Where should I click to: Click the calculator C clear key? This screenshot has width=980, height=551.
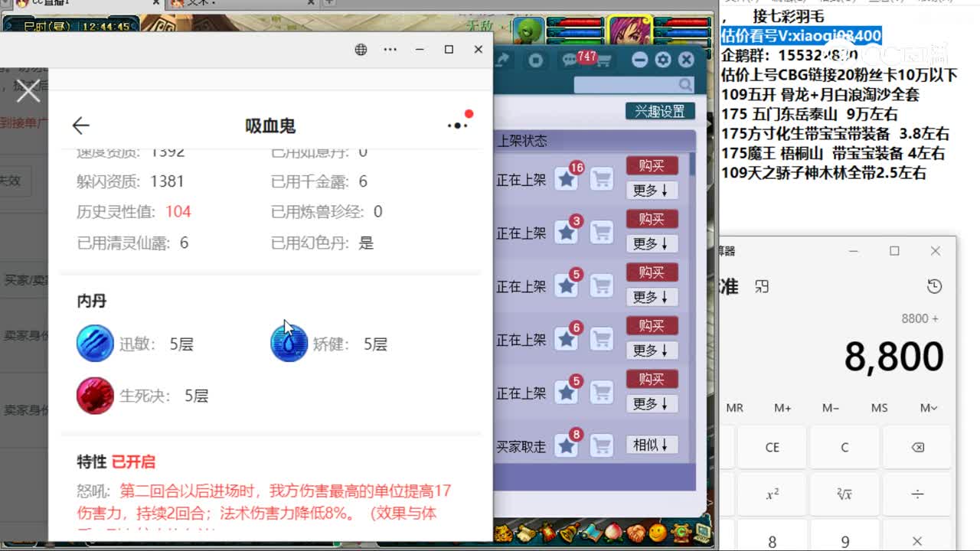point(844,448)
